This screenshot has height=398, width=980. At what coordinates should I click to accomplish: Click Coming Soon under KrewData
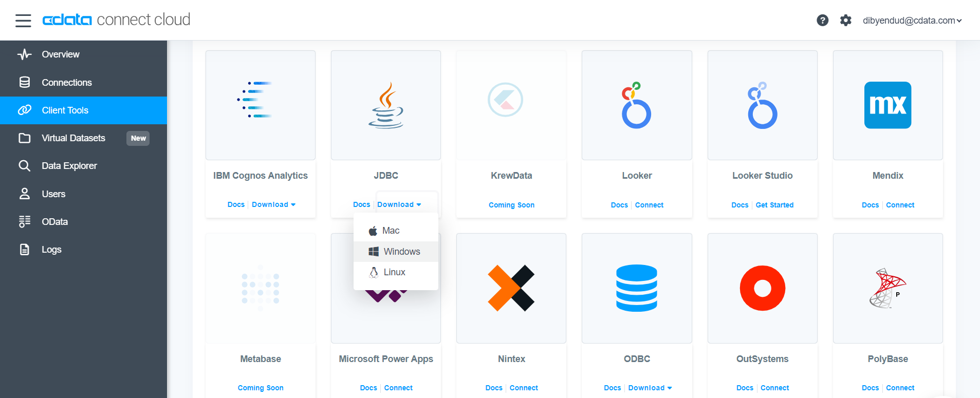(511, 205)
